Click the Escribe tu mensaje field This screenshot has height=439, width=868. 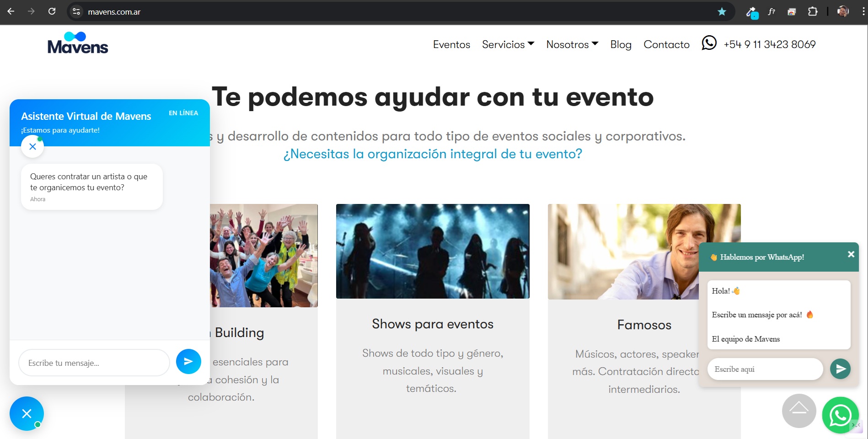click(x=94, y=363)
